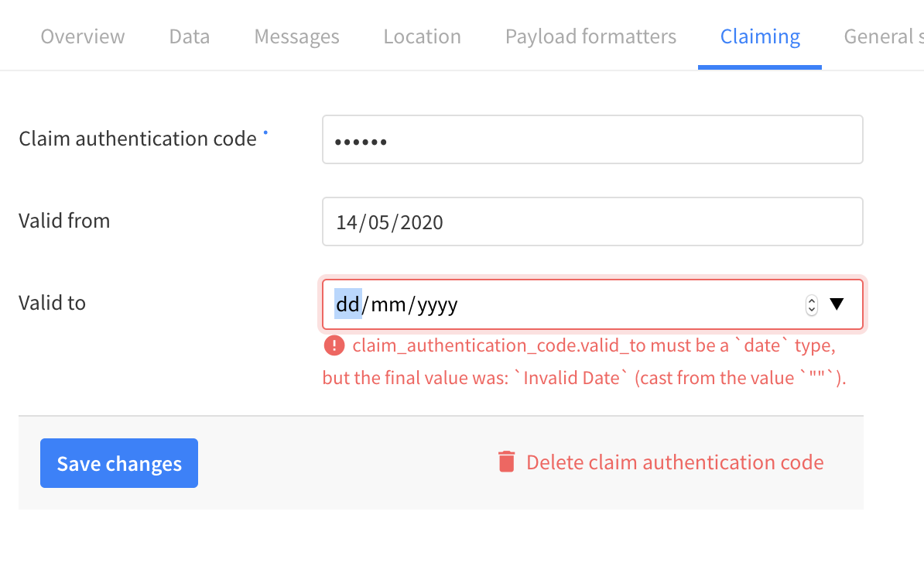This screenshot has height=570, width=924.
Task: Click the red error alert icon
Action: point(334,345)
